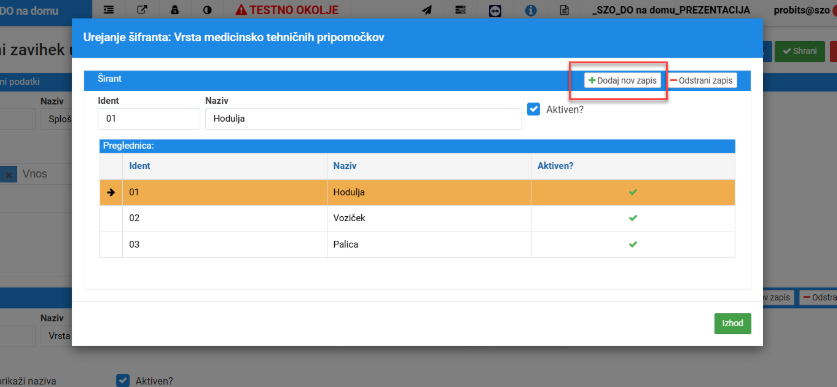Click the Vnos tab in background page

point(35,174)
